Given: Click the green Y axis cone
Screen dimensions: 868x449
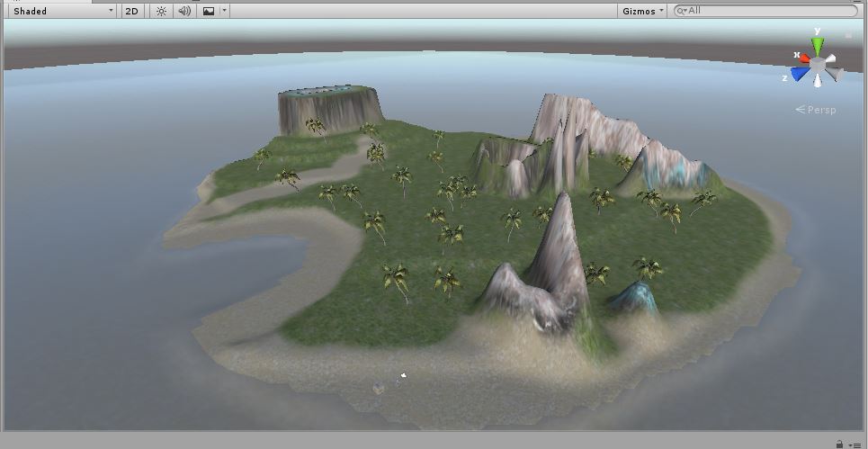Looking at the screenshot, I should 817,45.
